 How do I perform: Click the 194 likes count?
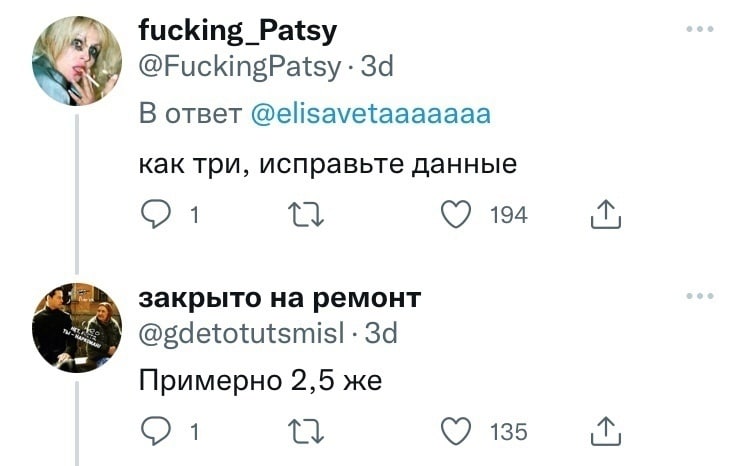[x=509, y=215]
